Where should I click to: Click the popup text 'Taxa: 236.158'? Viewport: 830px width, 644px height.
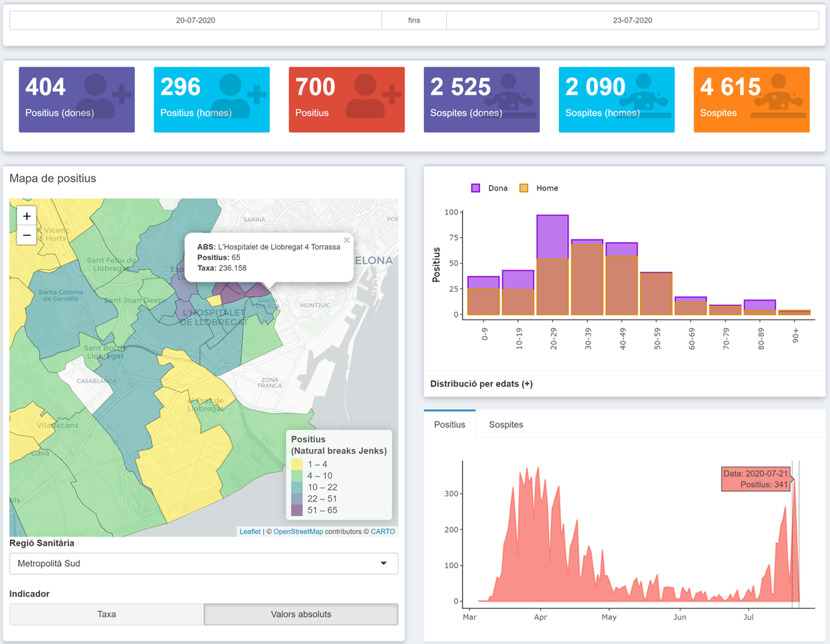(x=221, y=268)
